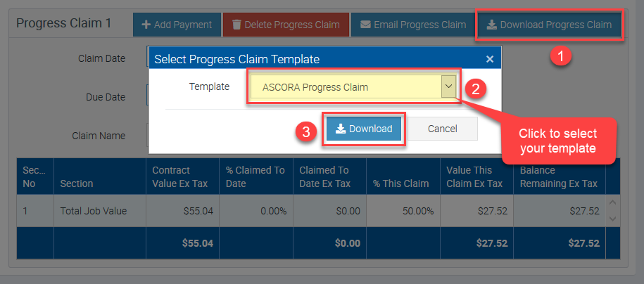Click the % This Claim column header

(x=400, y=183)
